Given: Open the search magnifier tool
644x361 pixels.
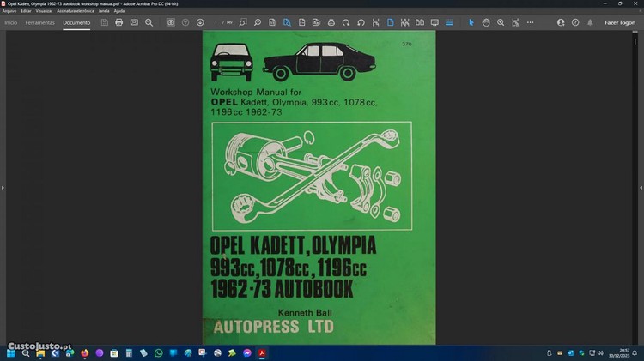Looking at the screenshot, I should coord(149,22).
